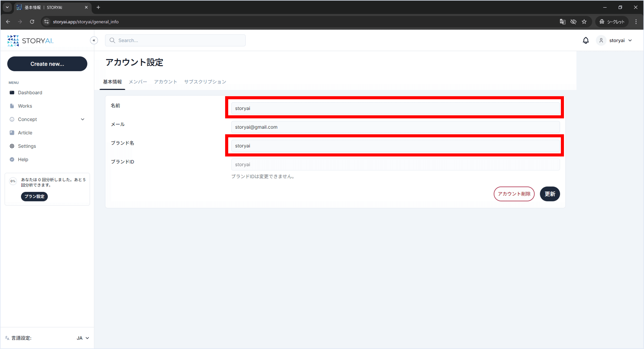644x349 pixels.
Task: Focus the Search input field
Action: tap(175, 40)
